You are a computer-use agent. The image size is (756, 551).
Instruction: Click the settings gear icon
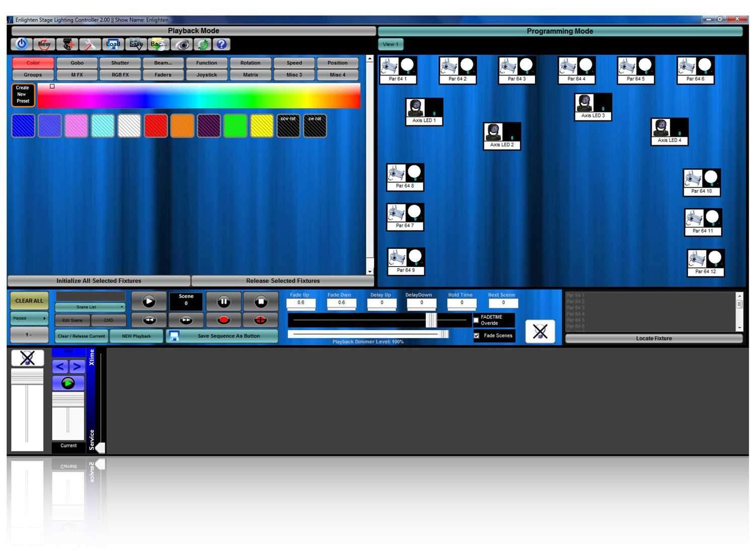pos(203,44)
